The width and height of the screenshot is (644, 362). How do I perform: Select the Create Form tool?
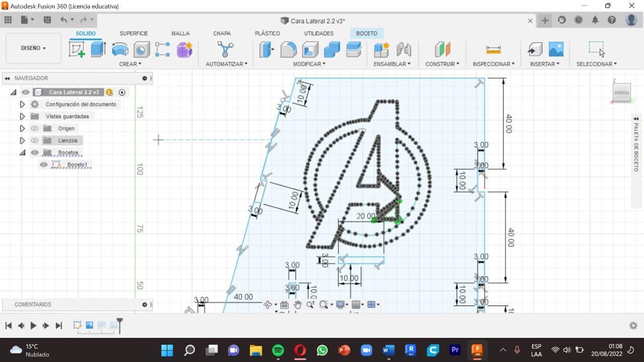[185, 49]
